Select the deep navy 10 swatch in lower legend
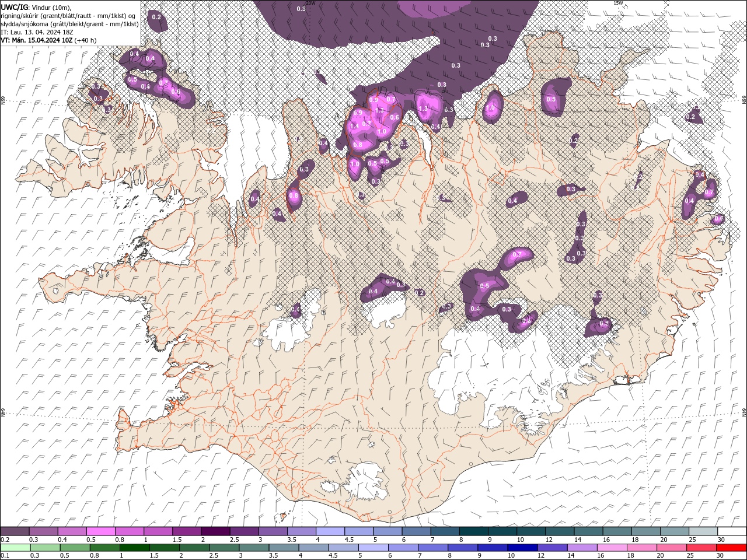 click(x=522, y=548)
